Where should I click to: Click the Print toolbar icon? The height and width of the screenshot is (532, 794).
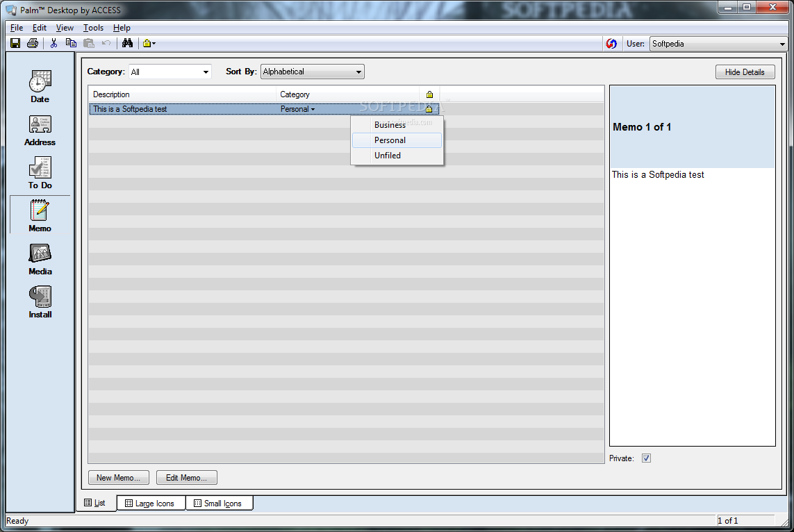(33, 44)
